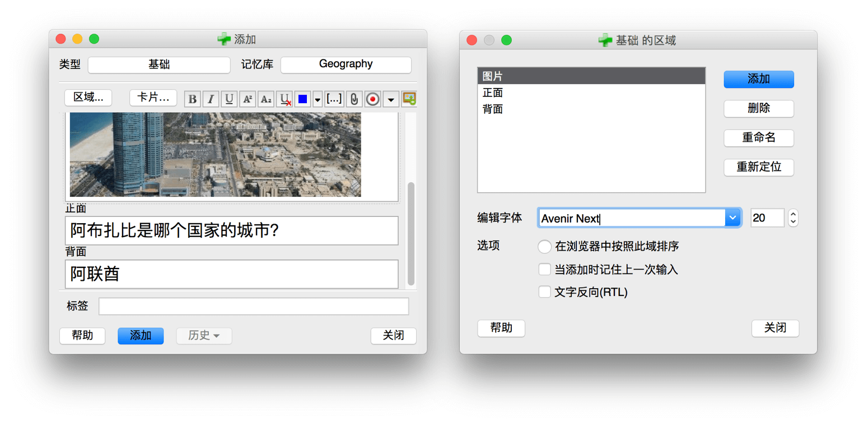This screenshot has height=426, width=868.
Task: Attach media with the paperclip icon
Action: (x=354, y=99)
